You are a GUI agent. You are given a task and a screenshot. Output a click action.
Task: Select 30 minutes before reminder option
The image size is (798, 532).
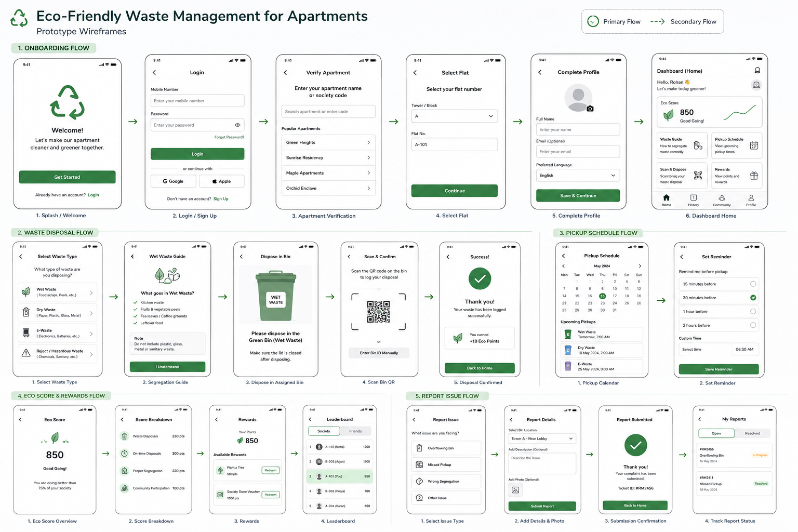(719, 298)
